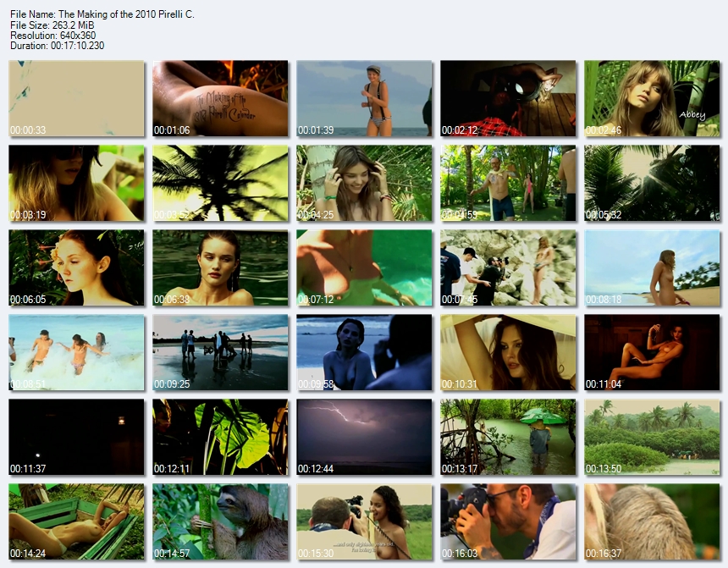Select the Resolution 640x360 text line

pyautogui.click(x=52, y=36)
